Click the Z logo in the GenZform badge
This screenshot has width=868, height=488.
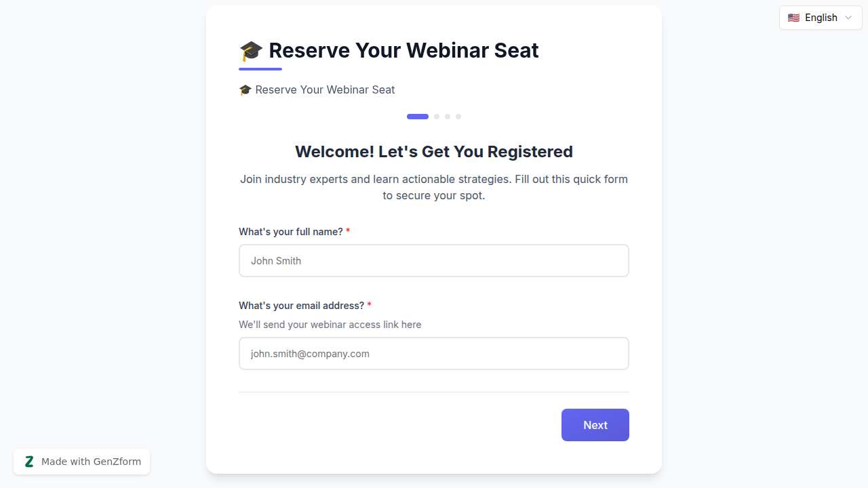pos(29,461)
